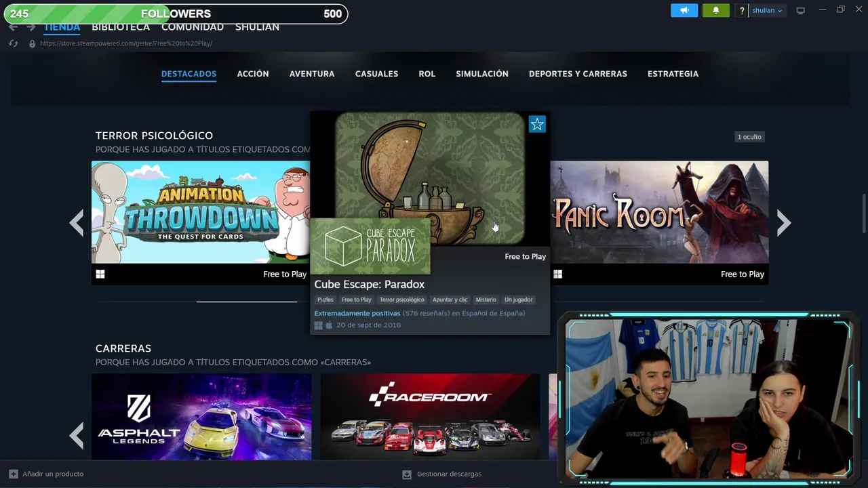Select the Acción genre tab
The width and height of the screenshot is (868, 488).
coord(253,74)
